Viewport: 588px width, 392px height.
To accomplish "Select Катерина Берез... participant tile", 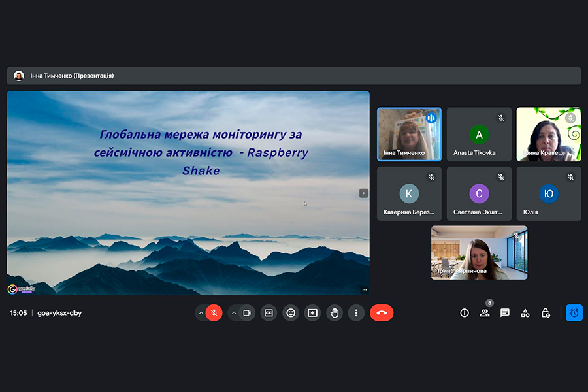I will pos(409,193).
